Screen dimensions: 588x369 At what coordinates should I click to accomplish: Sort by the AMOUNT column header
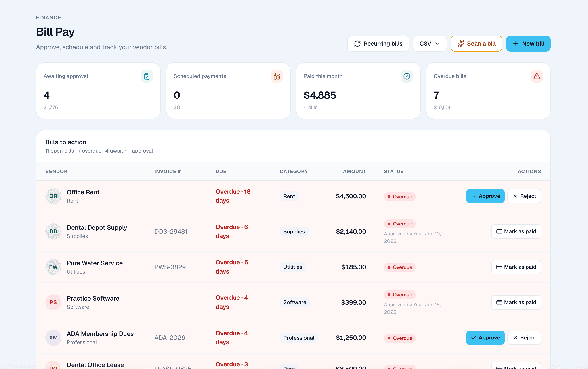click(x=355, y=171)
